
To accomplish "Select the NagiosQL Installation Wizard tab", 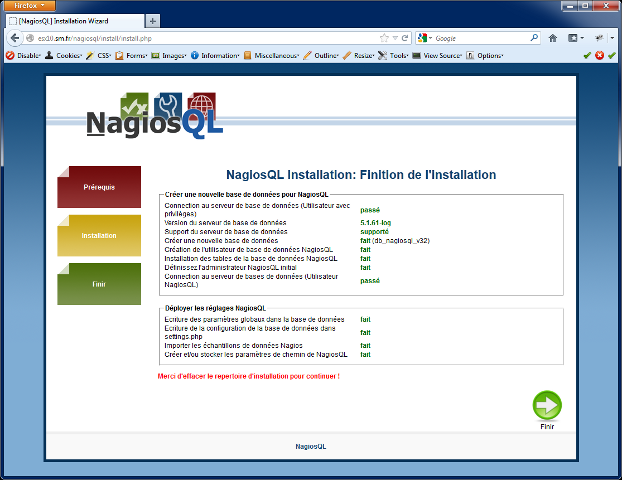I will click(75, 21).
